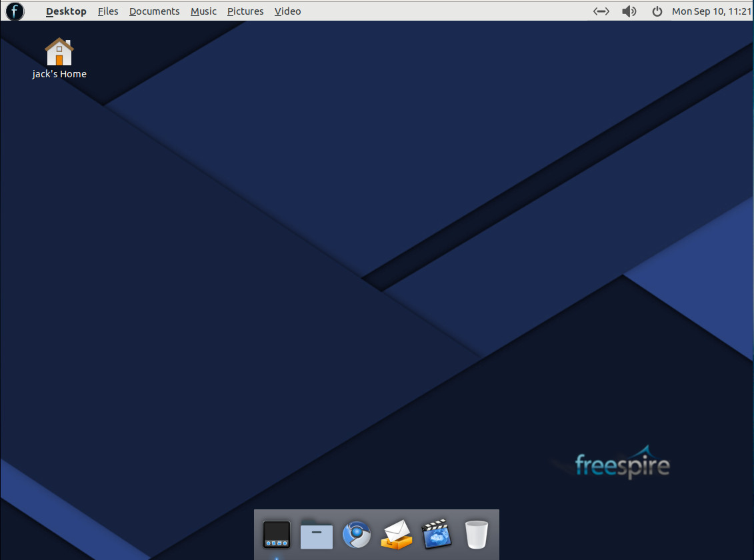Open the Files menu in top panel
The image size is (754, 560).
[x=108, y=11]
